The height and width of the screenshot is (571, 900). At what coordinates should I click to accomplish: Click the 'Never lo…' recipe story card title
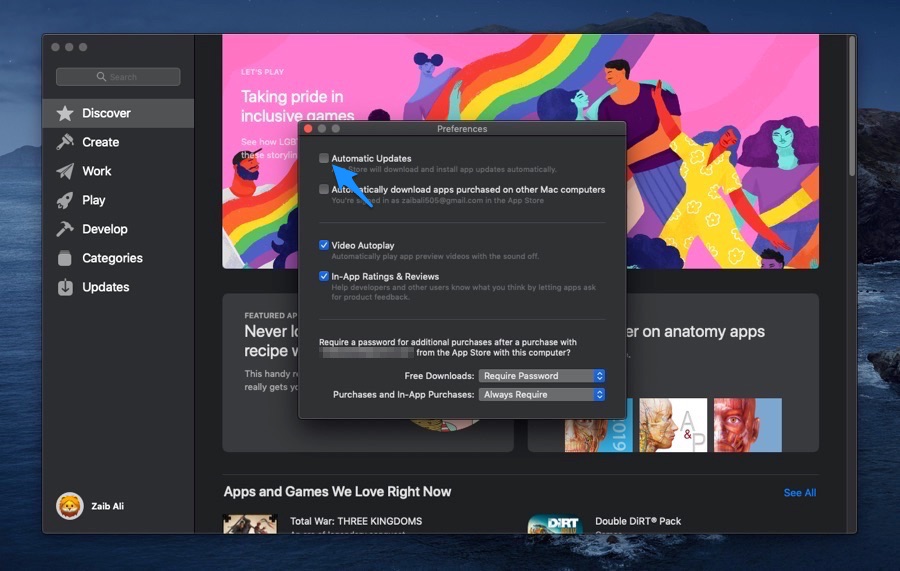click(271, 341)
